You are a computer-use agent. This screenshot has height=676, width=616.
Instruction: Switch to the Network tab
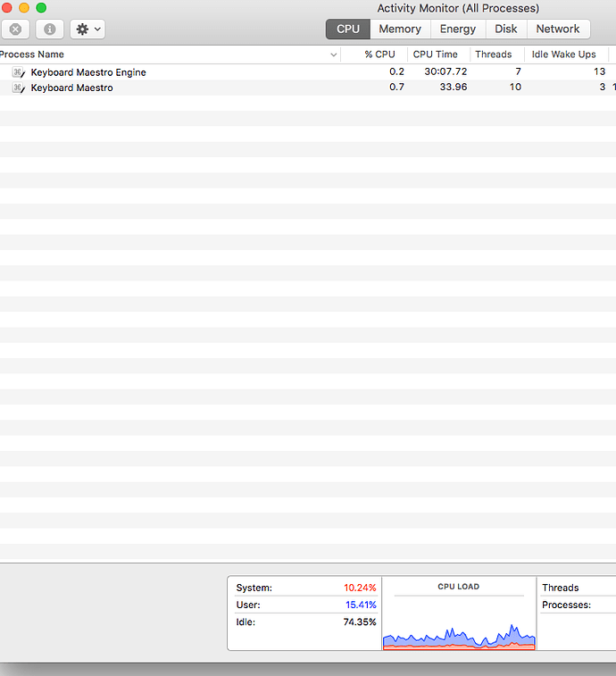pos(558,29)
